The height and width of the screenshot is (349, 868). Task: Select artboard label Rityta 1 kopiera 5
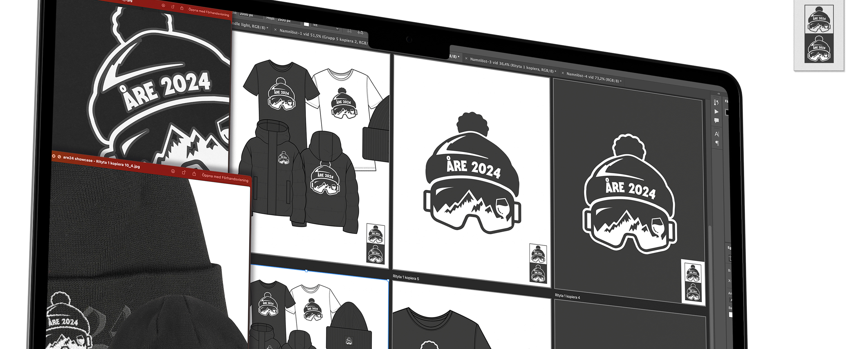pos(406,277)
